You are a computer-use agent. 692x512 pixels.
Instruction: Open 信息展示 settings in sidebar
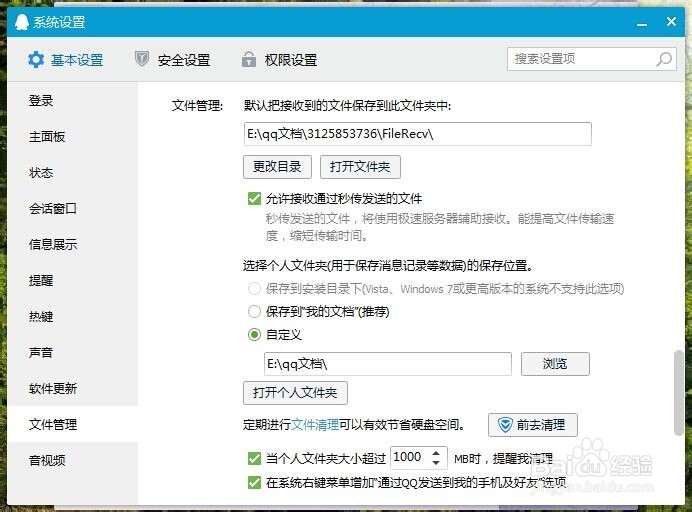click(72, 245)
